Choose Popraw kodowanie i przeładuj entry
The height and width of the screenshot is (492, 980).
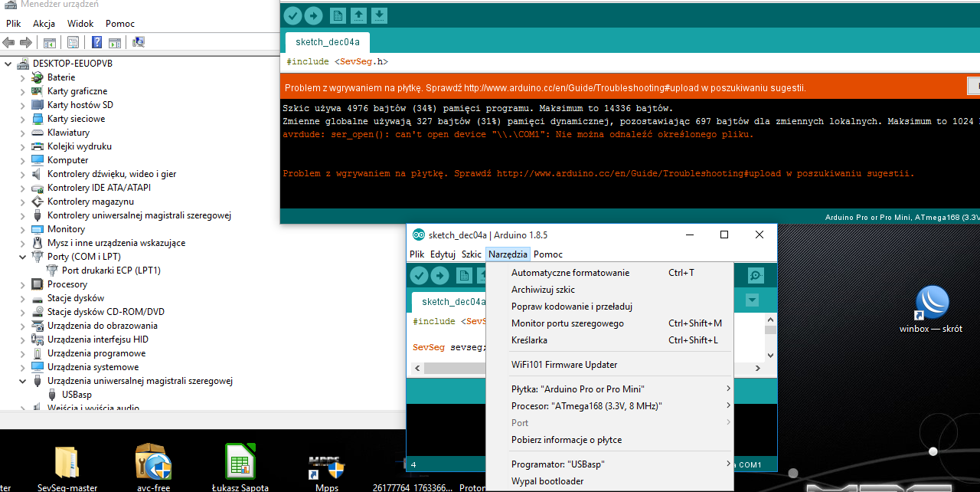(609, 307)
